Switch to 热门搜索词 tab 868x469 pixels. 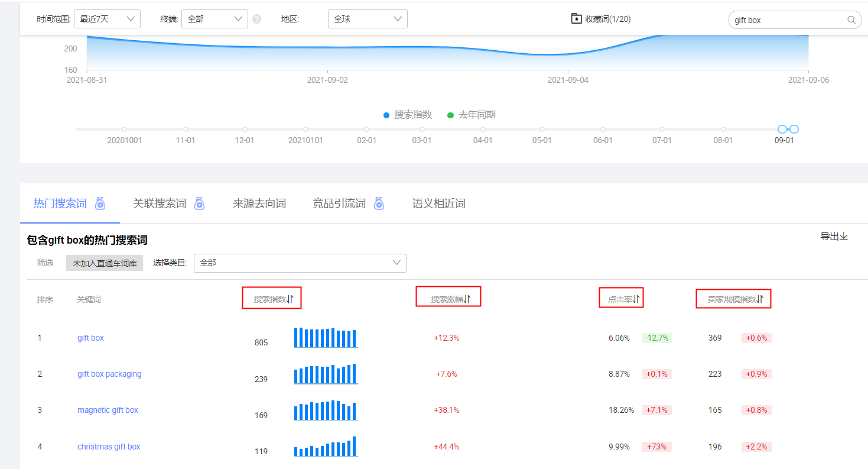60,203
